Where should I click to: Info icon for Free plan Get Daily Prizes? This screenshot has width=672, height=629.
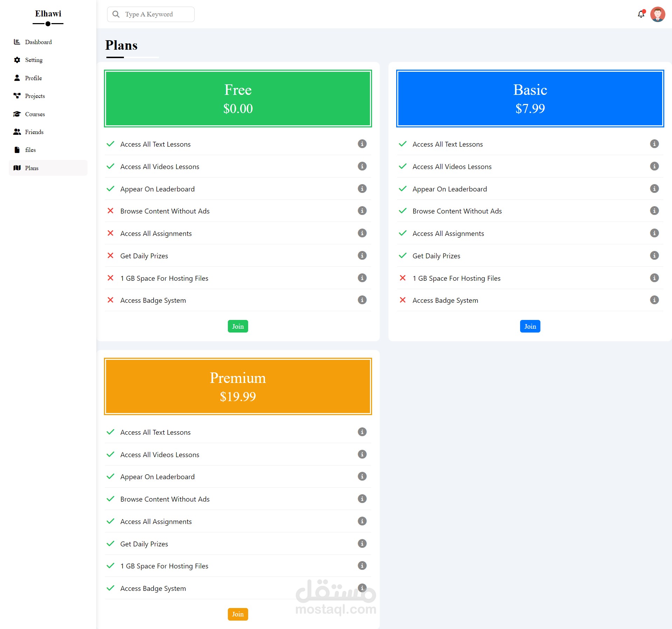(x=362, y=256)
